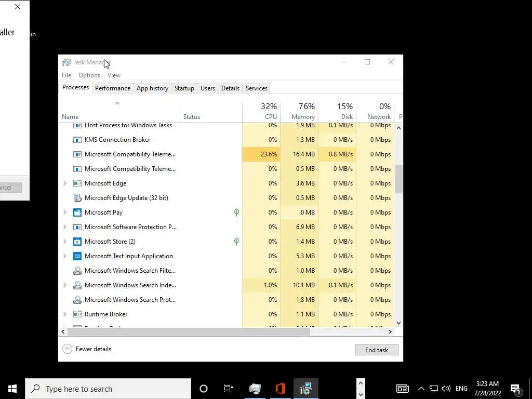
Task: Sort processes by the Disk column
Action: [x=338, y=112]
